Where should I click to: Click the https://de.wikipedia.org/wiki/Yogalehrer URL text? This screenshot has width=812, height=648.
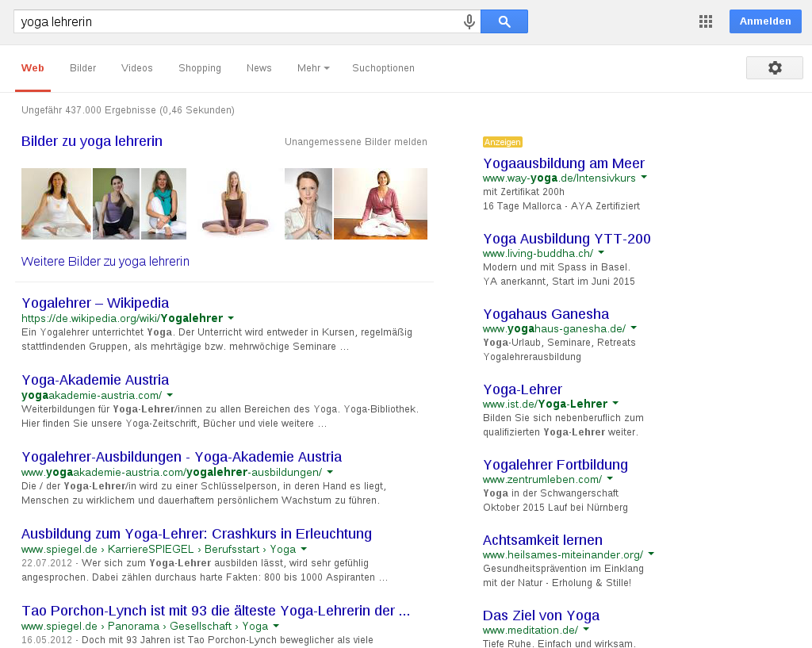122,318
